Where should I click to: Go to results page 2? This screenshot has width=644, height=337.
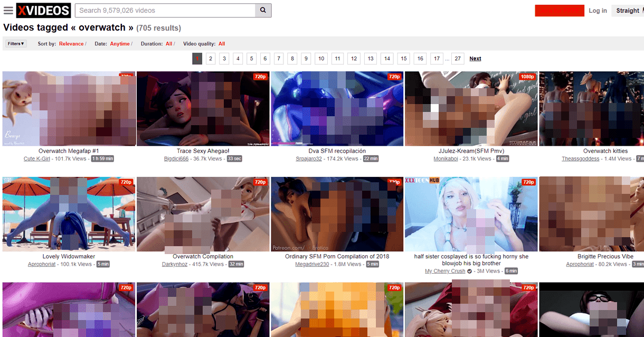pos(211,59)
